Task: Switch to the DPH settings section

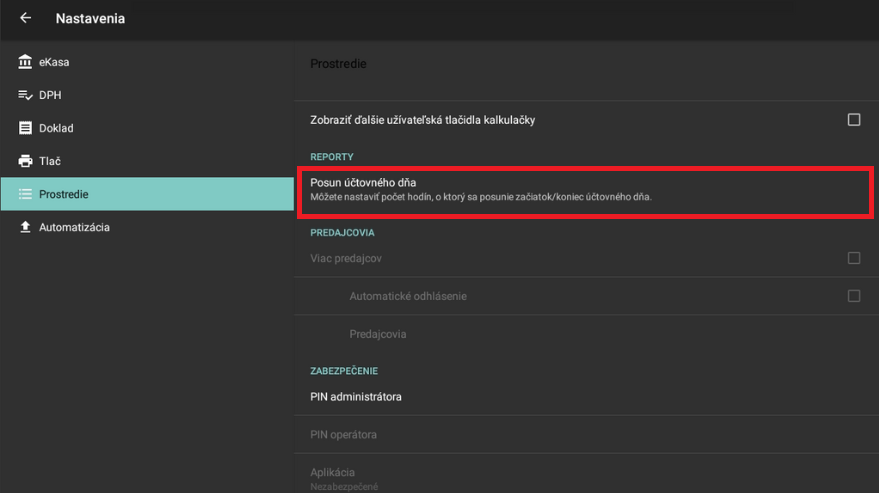Action: tap(50, 95)
